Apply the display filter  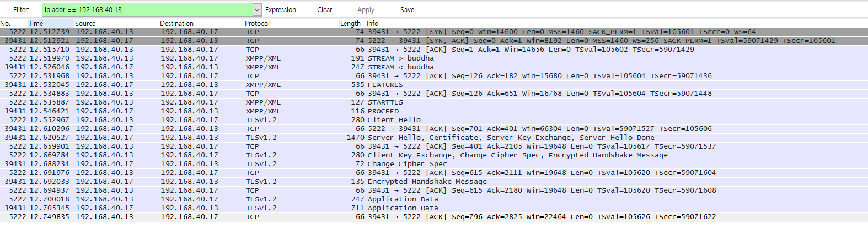[366, 9]
